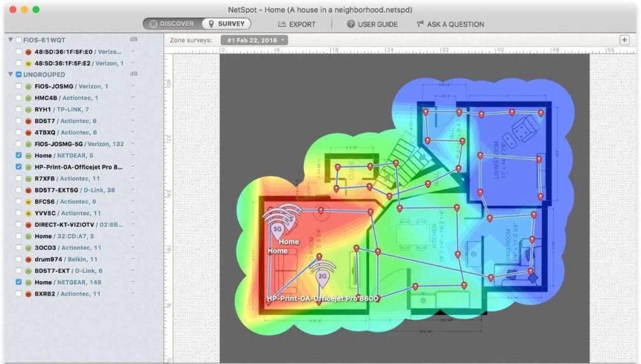641x364 pixels.
Task: Click the red signal icon beside 4TBXQ
Action: (x=28, y=132)
